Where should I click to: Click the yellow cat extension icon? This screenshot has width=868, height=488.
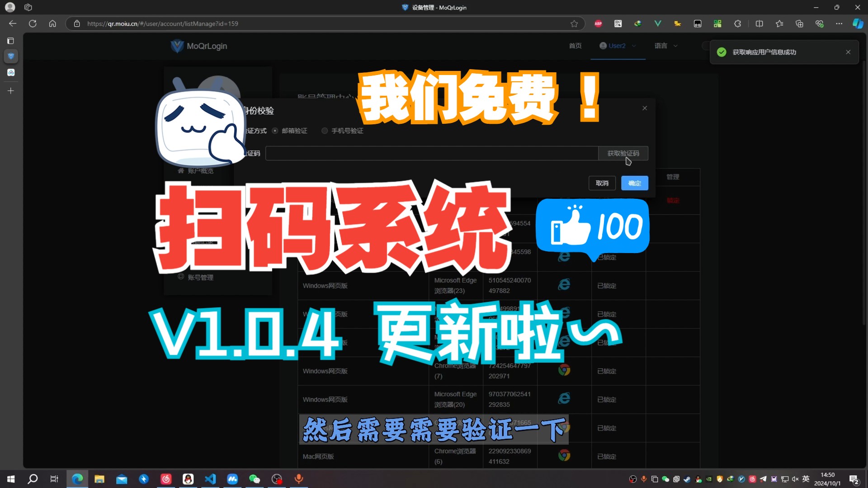coord(678,23)
